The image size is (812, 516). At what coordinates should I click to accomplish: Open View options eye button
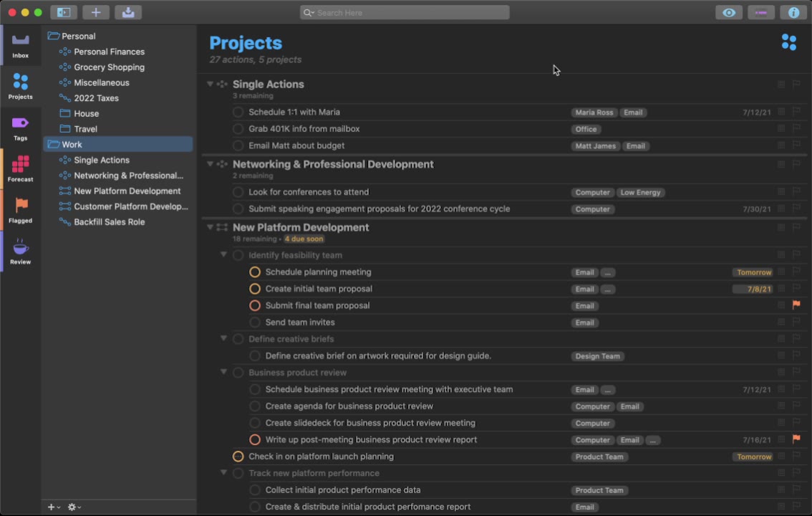pyautogui.click(x=729, y=12)
